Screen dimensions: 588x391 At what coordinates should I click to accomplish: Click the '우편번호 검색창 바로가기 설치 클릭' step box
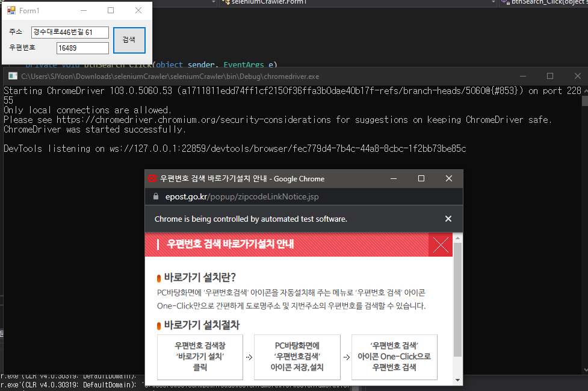point(200,357)
